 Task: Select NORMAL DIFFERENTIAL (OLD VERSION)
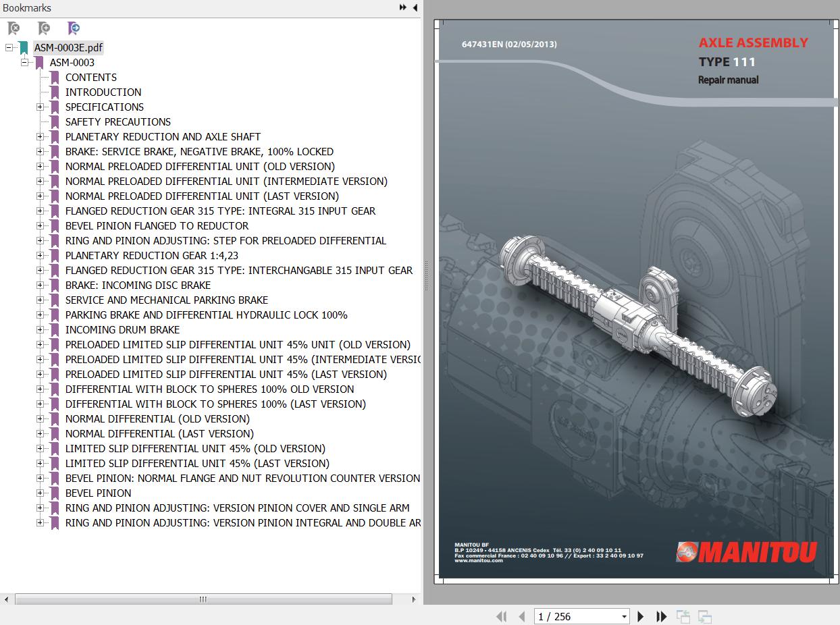point(157,419)
